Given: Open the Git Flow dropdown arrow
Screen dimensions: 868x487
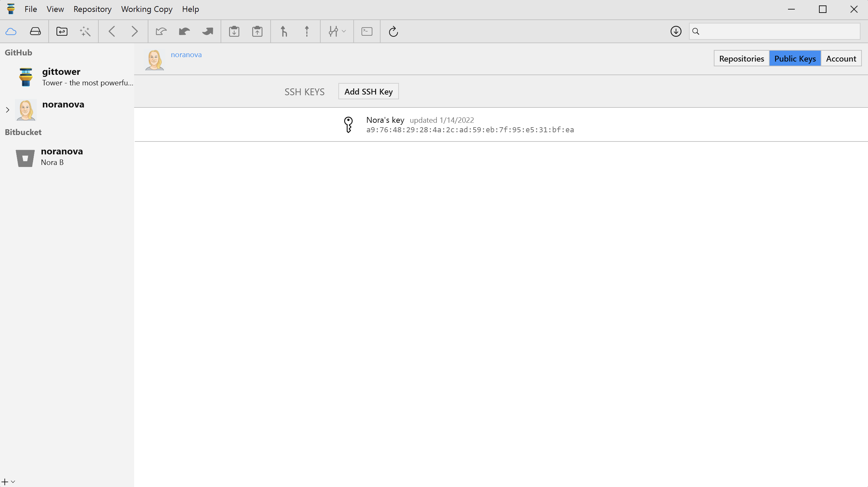Looking at the screenshot, I should 344,31.
